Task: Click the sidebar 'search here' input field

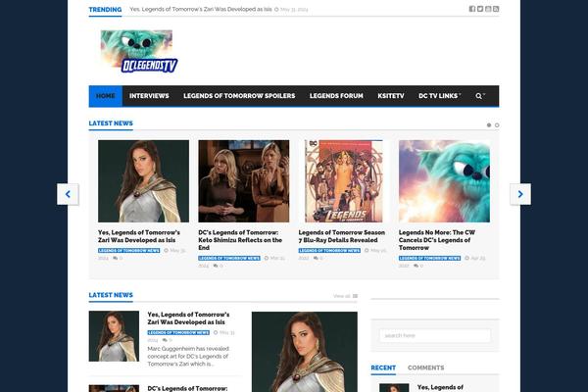Action: (x=435, y=335)
